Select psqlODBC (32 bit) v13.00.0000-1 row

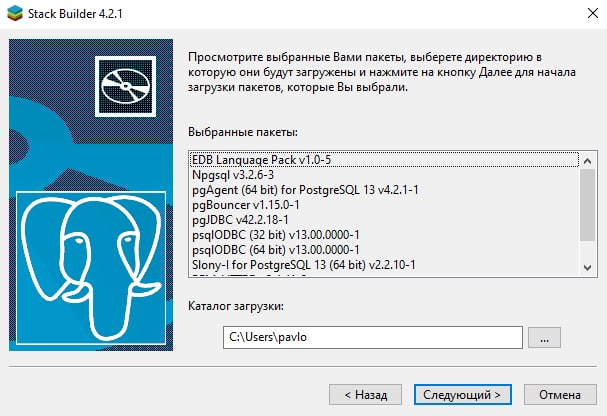click(x=384, y=235)
